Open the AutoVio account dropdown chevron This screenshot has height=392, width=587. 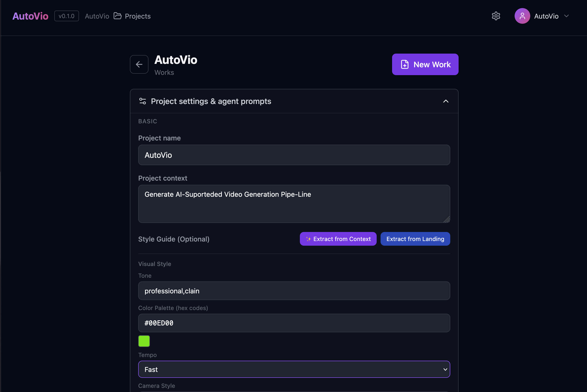(x=566, y=16)
